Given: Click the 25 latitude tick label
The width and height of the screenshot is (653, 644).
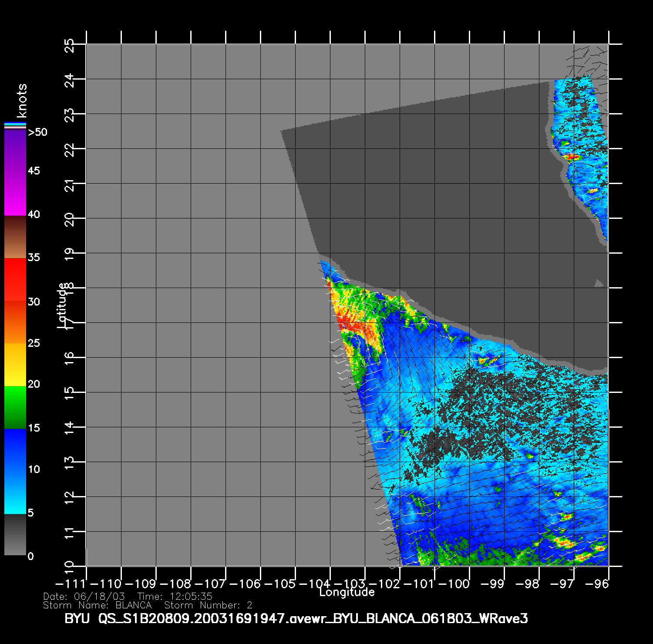Looking at the screenshot, I should [69, 45].
